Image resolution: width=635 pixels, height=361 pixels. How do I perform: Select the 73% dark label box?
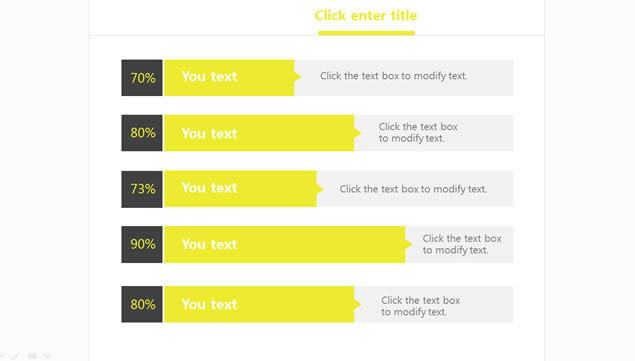point(142,189)
